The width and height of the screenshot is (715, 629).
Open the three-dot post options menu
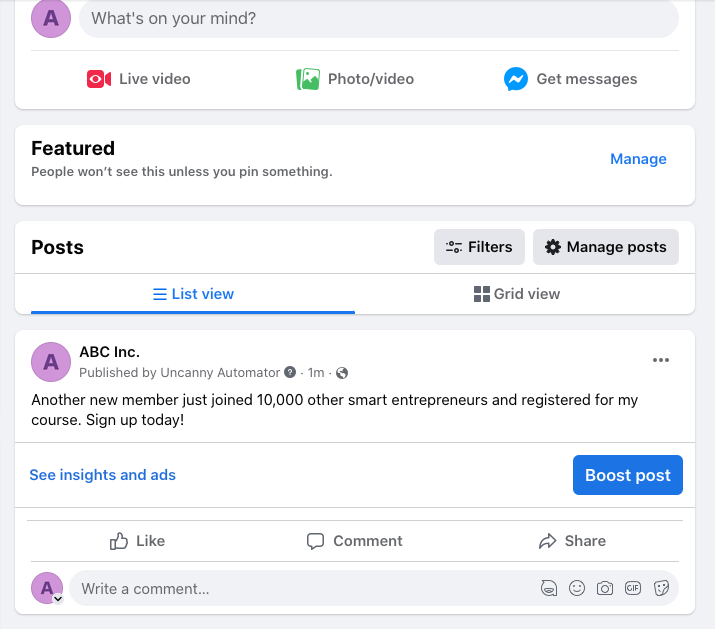coord(660,361)
